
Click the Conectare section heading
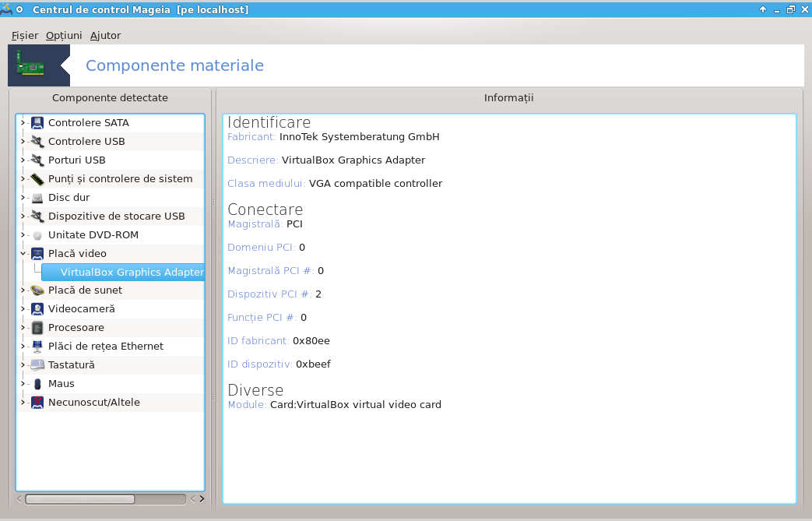tap(265, 209)
